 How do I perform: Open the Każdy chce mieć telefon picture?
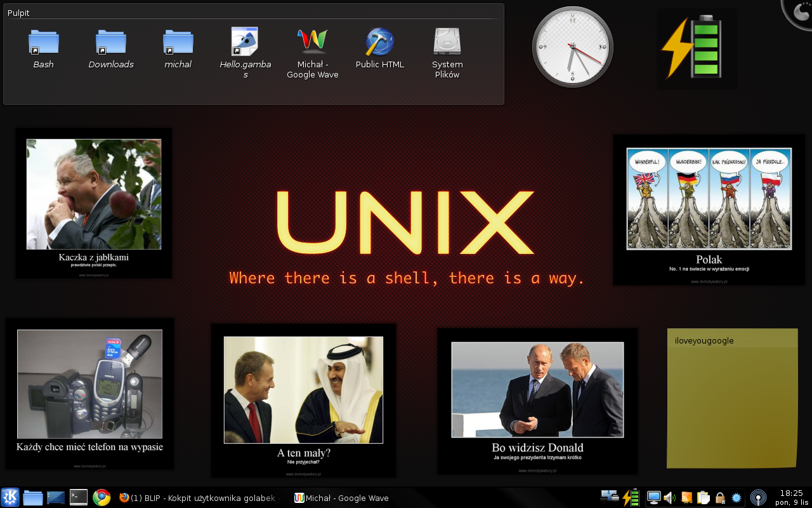[89, 394]
